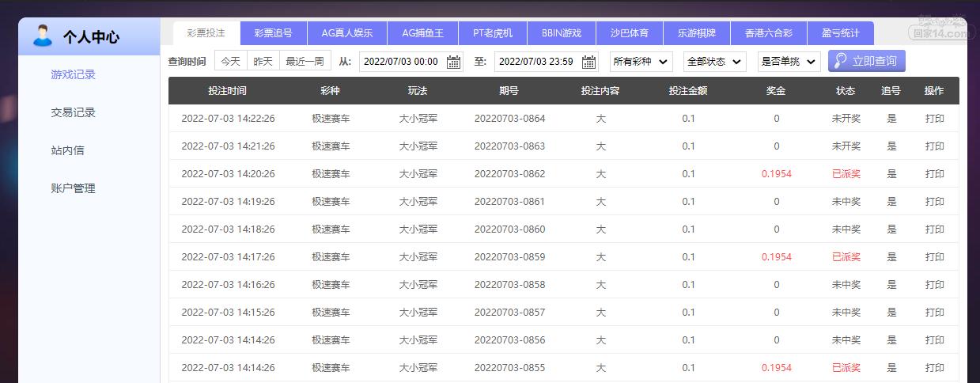980x383 pixels.
Task: Click 打印 for period 20220703-0856
Action: (935, 340)
